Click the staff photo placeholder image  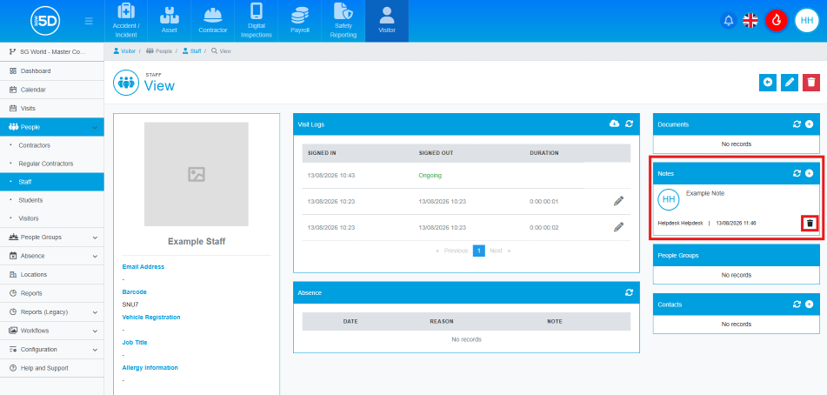point(196,174)
